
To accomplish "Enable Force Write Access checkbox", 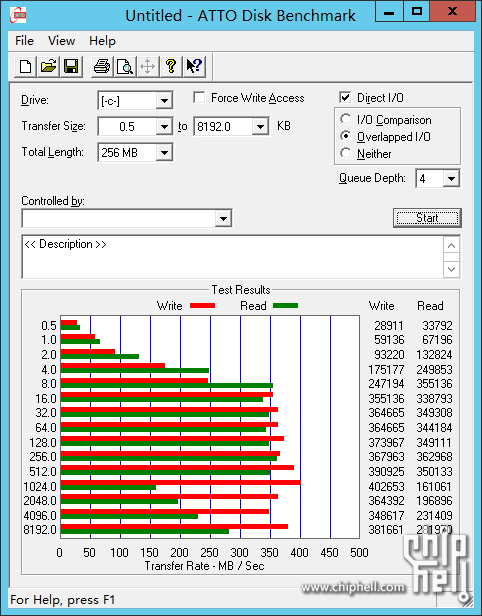I will 199,97.
